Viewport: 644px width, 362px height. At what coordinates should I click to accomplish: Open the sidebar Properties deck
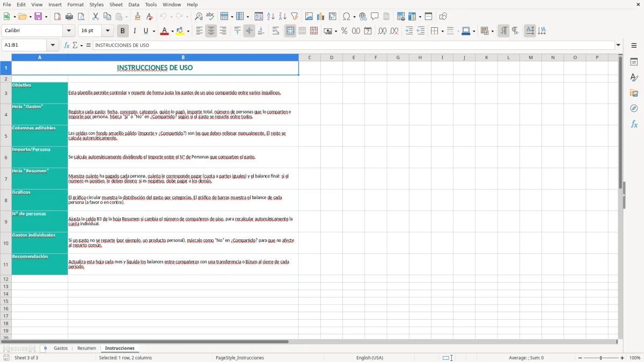coord(634,62)
